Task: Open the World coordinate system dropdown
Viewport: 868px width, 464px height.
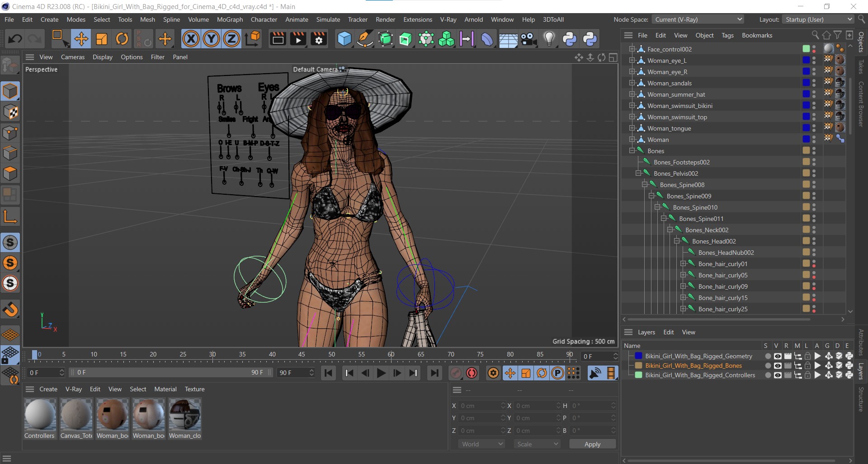Action: 482,444
